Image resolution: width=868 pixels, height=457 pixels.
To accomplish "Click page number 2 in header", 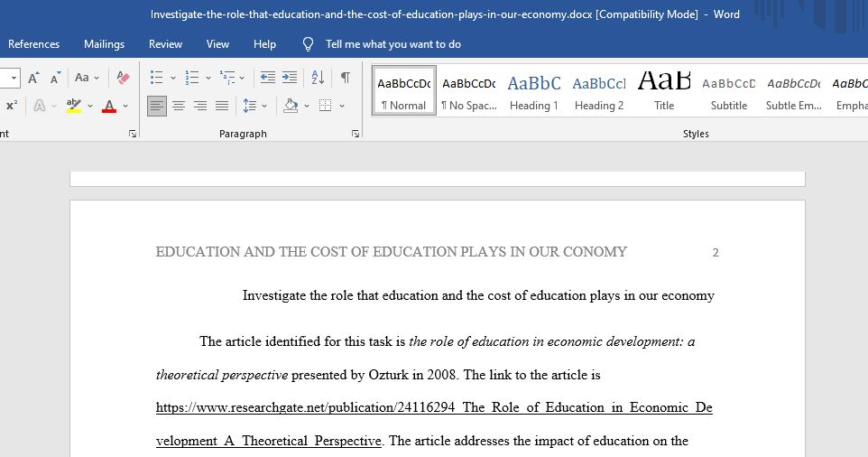I will point(716,253).
